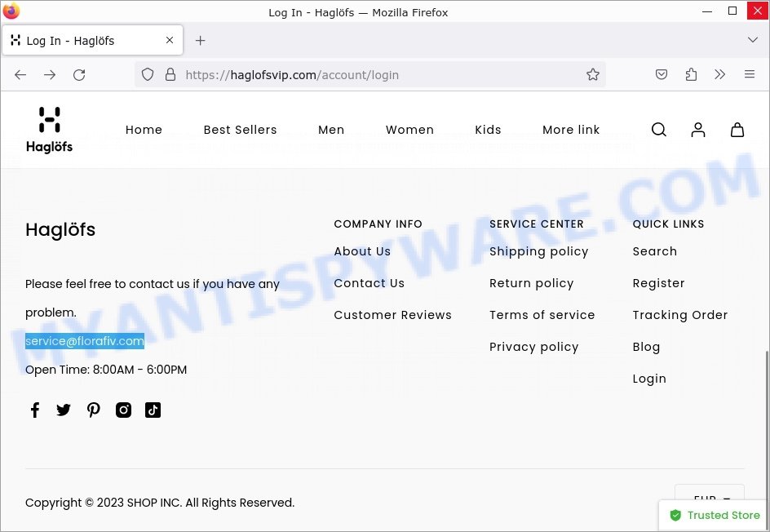Open the account profile icon
This screenshot has width=770, height=532.
tap(698, 130)
